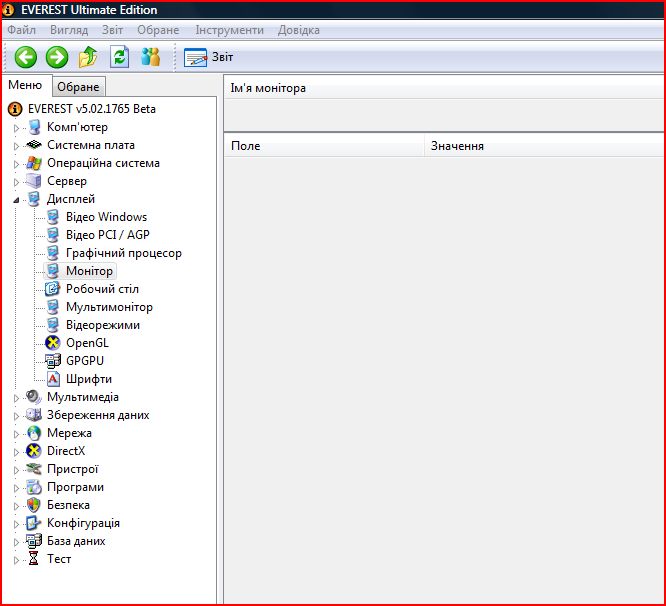Click the Поле column header
This screenshot has height=606, width=666.
[x=245, y=146]
